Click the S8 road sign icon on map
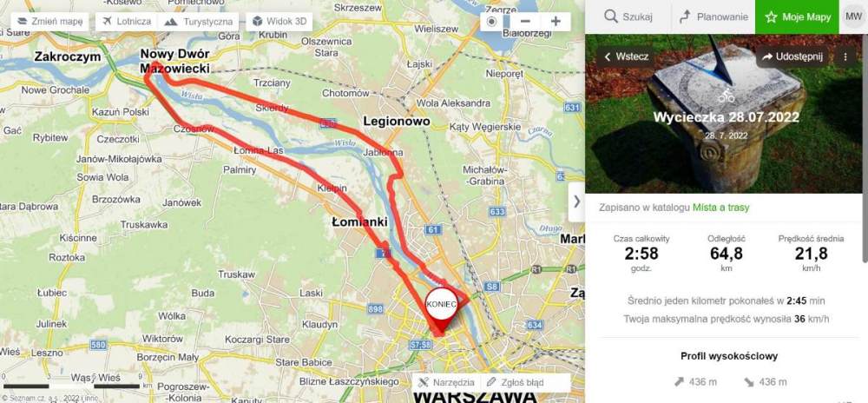This screenshot has height=403, width=868. [491, 287]
